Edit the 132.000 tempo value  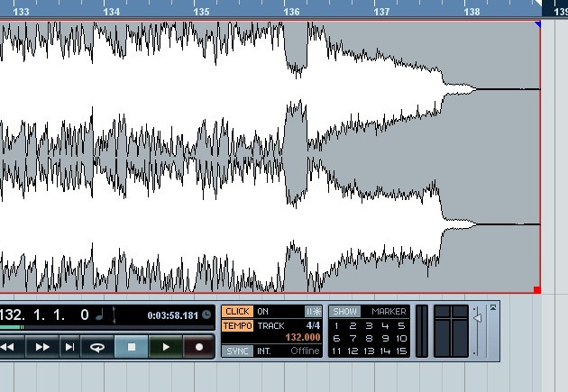tap(302, 337)
